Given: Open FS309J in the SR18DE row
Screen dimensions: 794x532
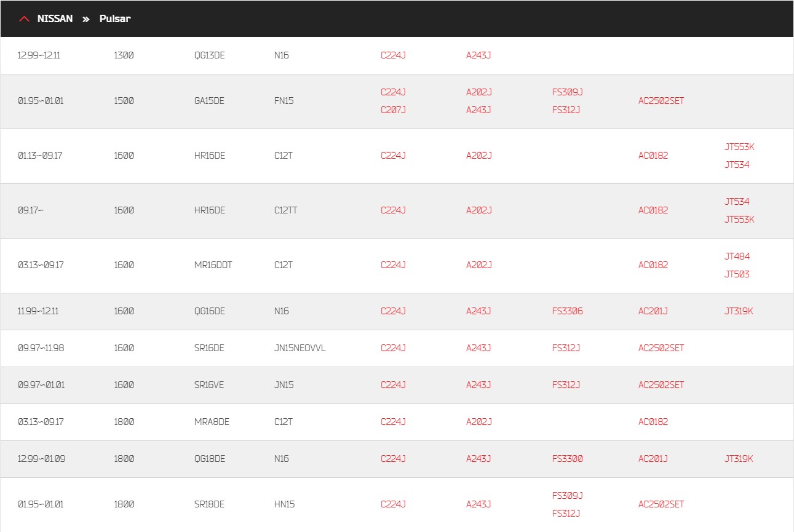Looking at the screenshot, I should point(568,496).
